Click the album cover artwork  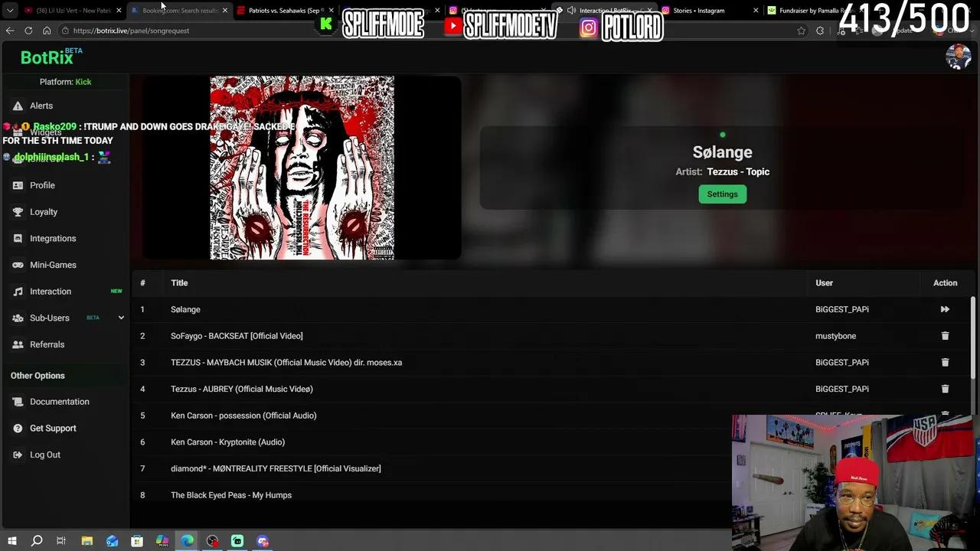coord(302,168)
